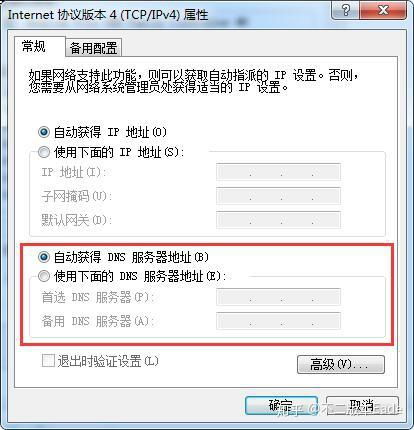
Task: Choose 使用下面的 DNS 服务器地址 option
Action: click(44, 276)
